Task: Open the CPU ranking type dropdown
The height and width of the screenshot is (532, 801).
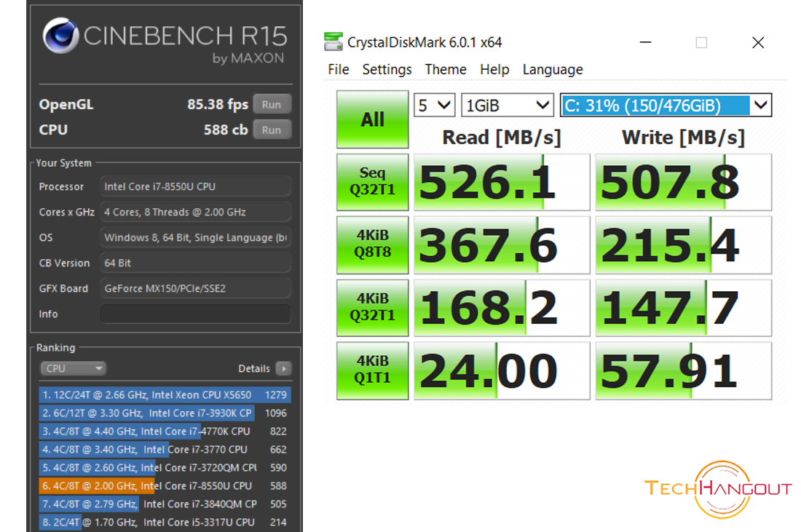Action: [x=73, y=368]
